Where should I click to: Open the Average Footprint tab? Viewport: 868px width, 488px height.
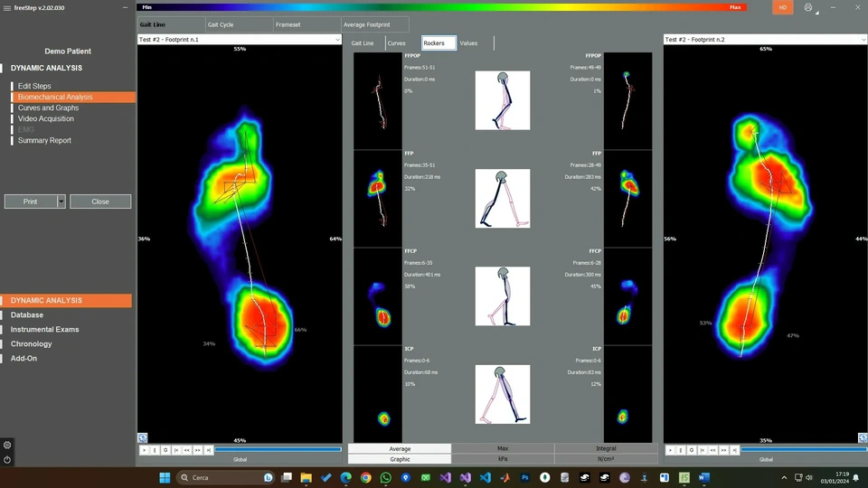366,24
